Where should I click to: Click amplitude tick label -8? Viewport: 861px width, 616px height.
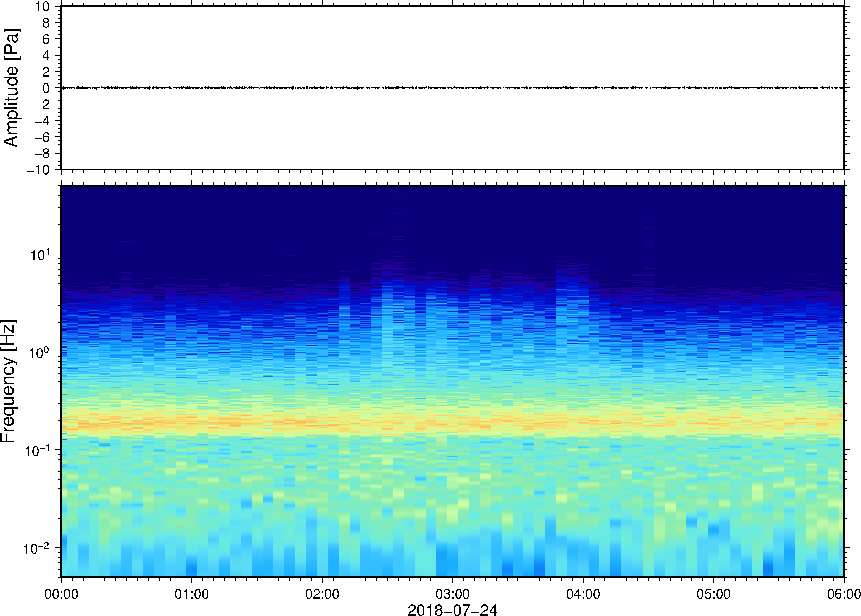43,154
